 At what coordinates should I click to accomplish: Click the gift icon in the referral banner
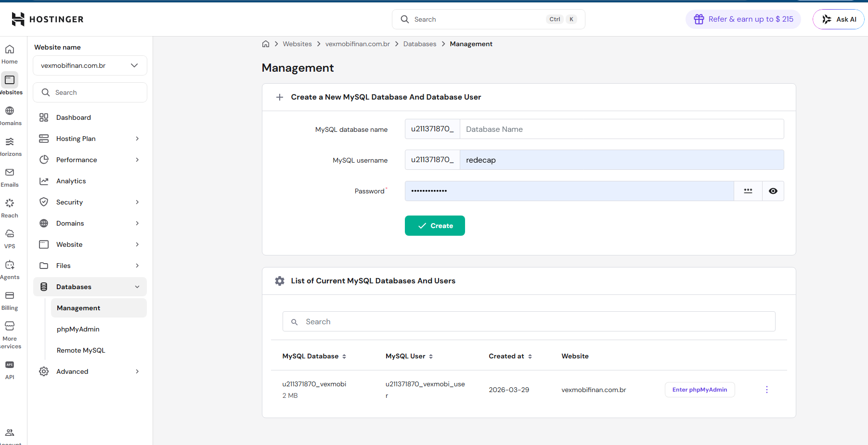point(699,19)
